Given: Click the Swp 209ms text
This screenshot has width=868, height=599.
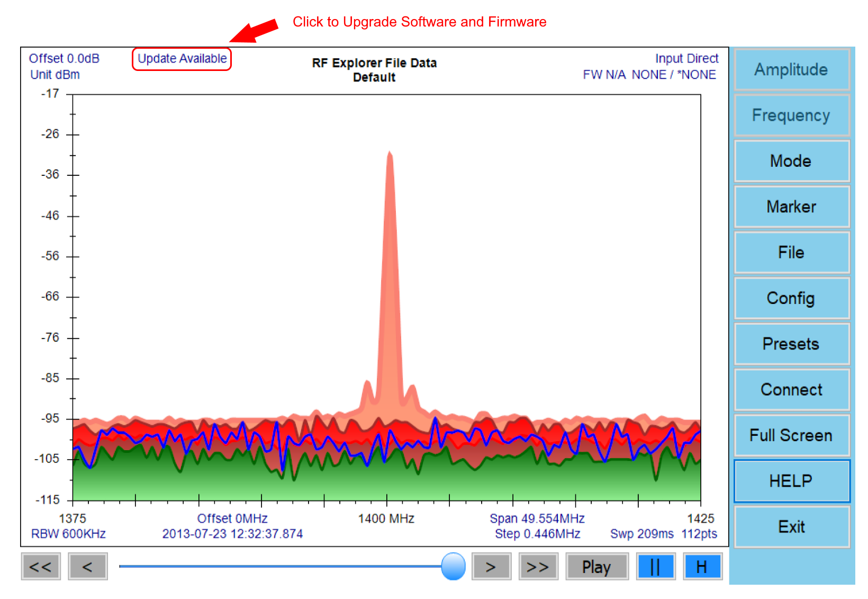Looking at the screenshot, I should tap(642, 533).
